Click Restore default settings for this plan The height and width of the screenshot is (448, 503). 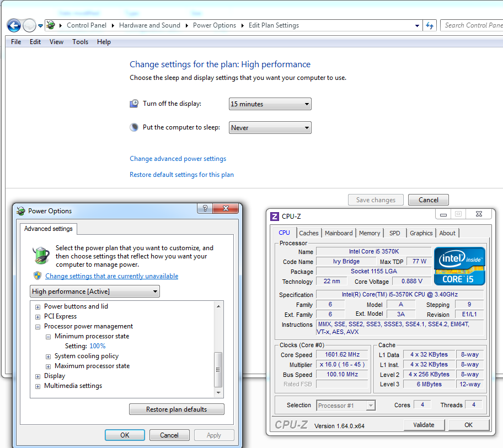pyautogui.click(x=181, y=175)
